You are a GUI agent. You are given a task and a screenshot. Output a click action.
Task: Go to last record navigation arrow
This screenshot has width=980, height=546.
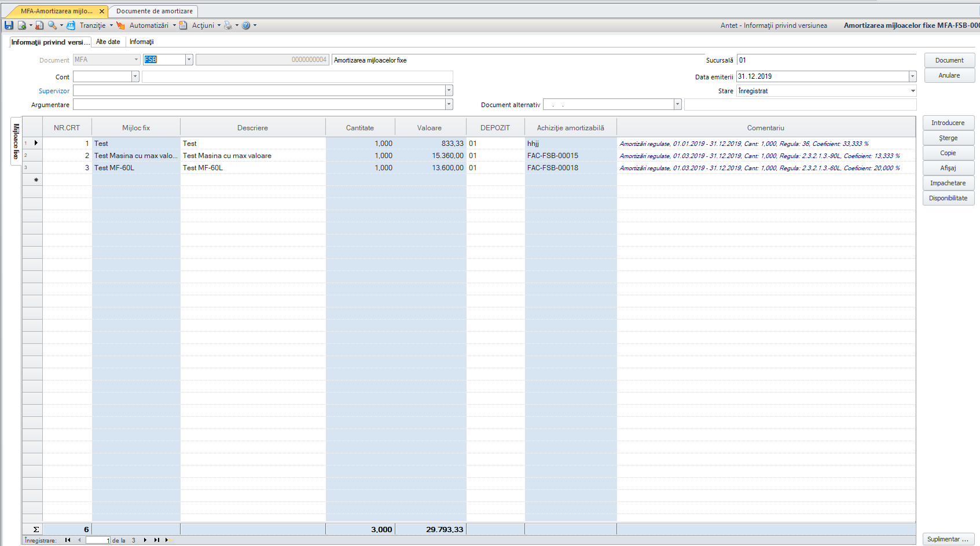tap(156, 540)
